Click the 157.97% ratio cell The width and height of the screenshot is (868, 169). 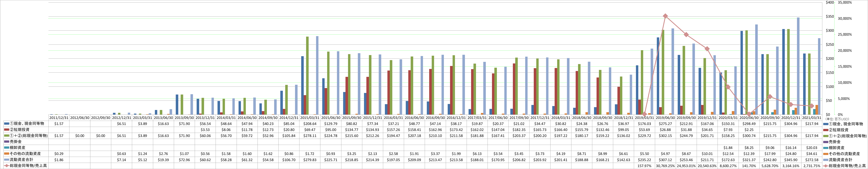point(645,166)
